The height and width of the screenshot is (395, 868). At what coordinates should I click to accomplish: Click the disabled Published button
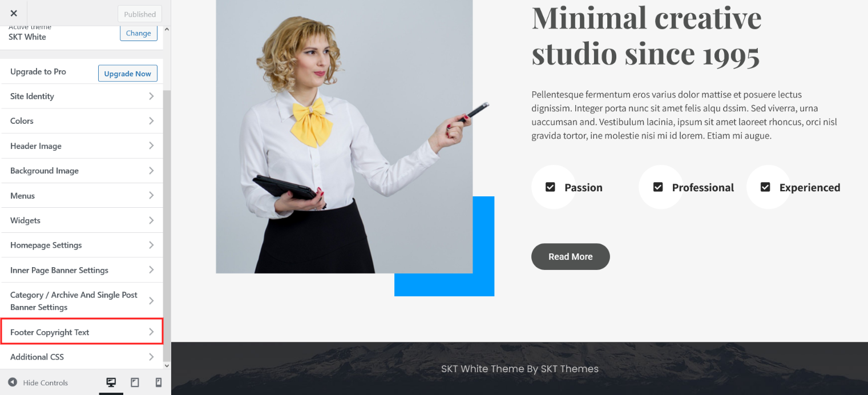[x=140, y=14]
